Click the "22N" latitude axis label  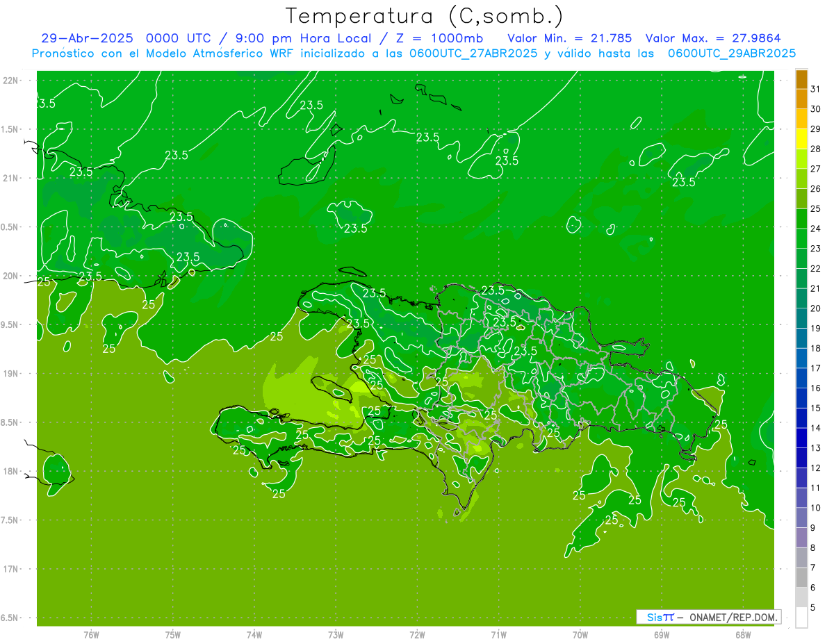click(12, 81)
